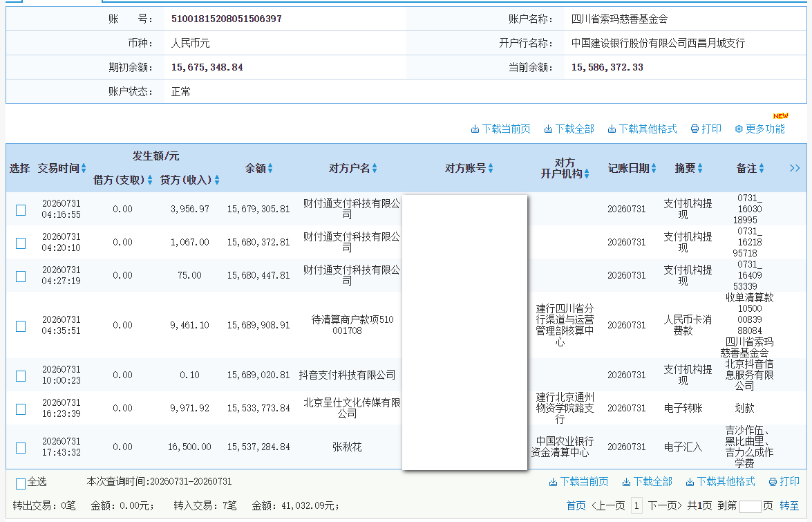Click the 9,461.10 credit amount
Screen dimensions: 812x522
189,325
